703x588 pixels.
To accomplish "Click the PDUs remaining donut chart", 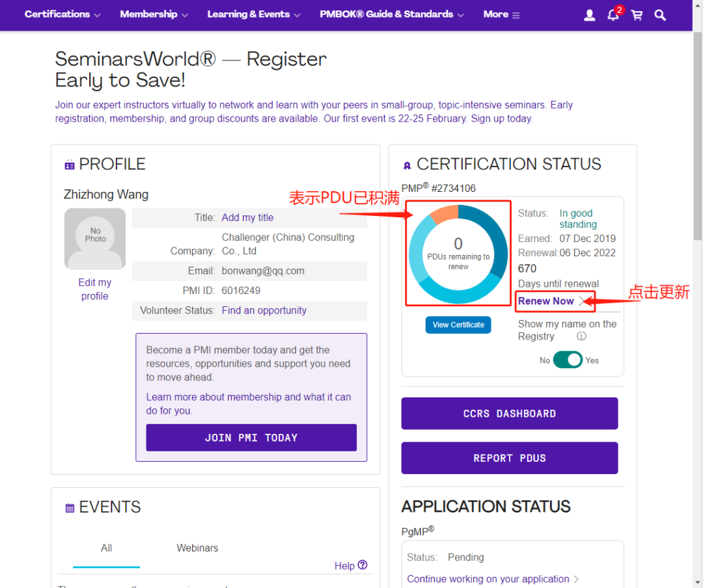I will tap(458, 254).
